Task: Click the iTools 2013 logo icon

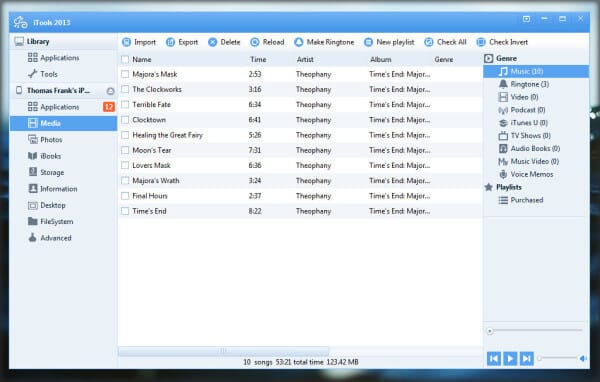Action: [20, 22]
